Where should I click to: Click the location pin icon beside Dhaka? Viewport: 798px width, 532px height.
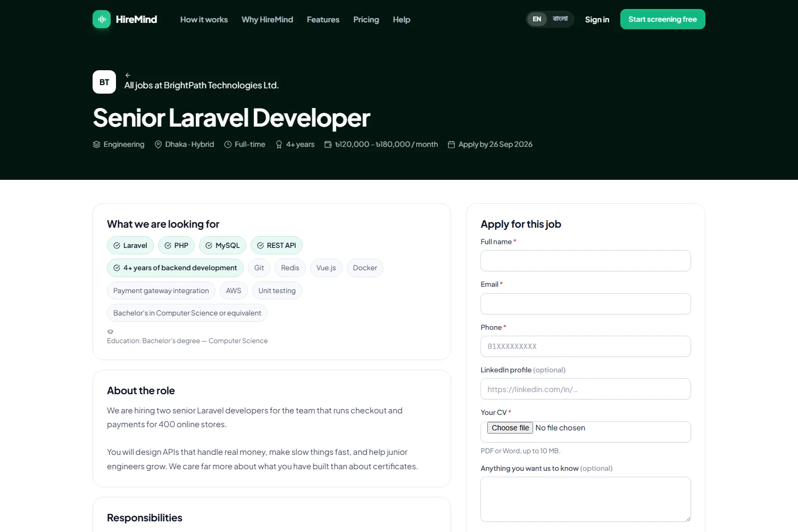click(x=158, y=145)
